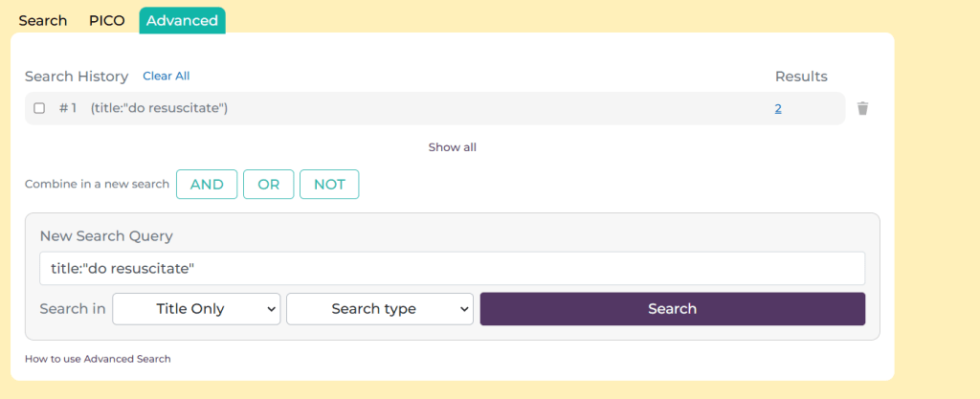
Task: Open How to use Advanced Search help
Action: (x=98, y=359)
